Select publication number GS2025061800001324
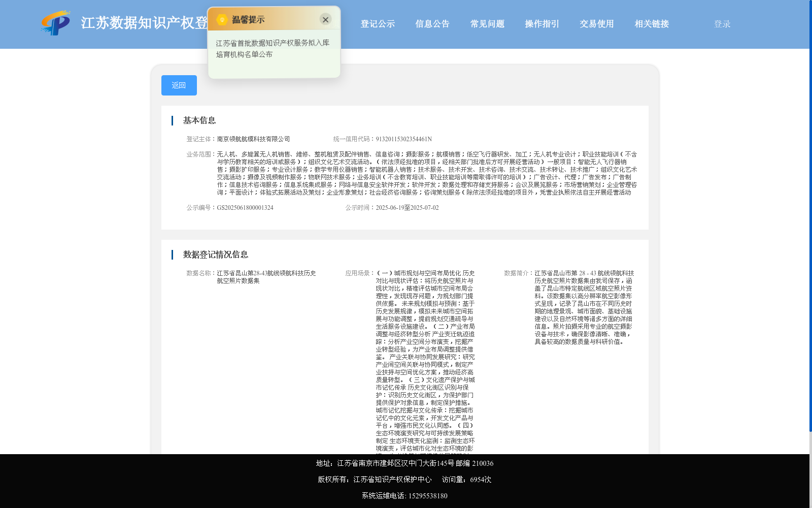Image resolution: width=812 pixels, height=508 pixels. tap(245, 208)
